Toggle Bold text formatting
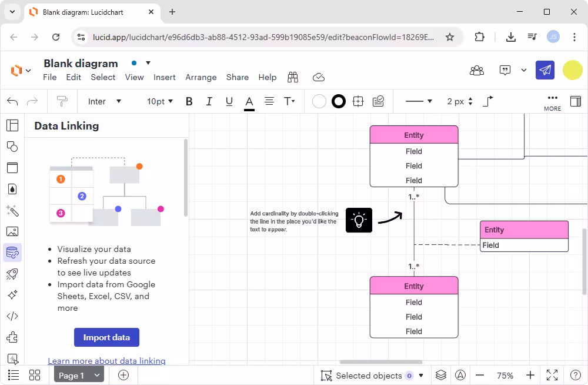The width and height of the screenshot is (588, 385). coord(189,101)
